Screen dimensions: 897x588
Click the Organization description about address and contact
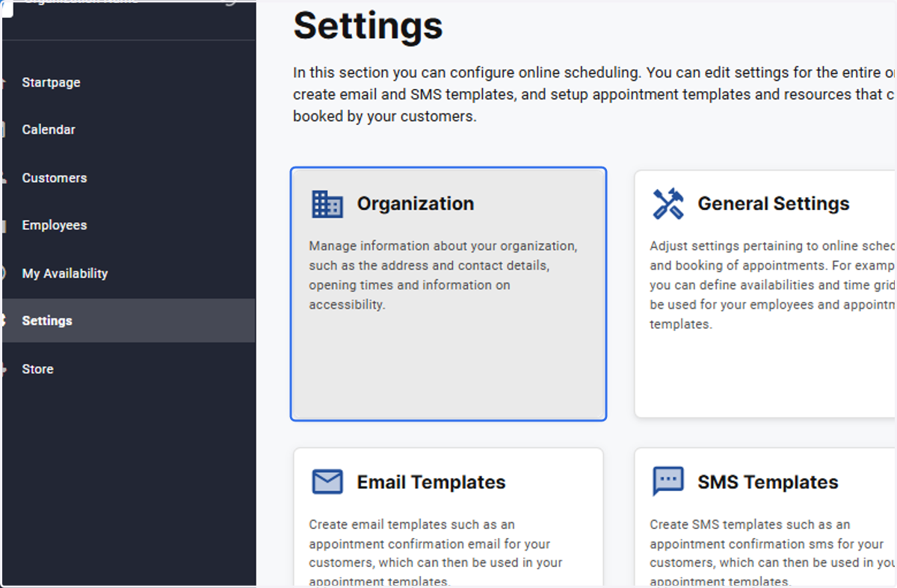point(443,275)
